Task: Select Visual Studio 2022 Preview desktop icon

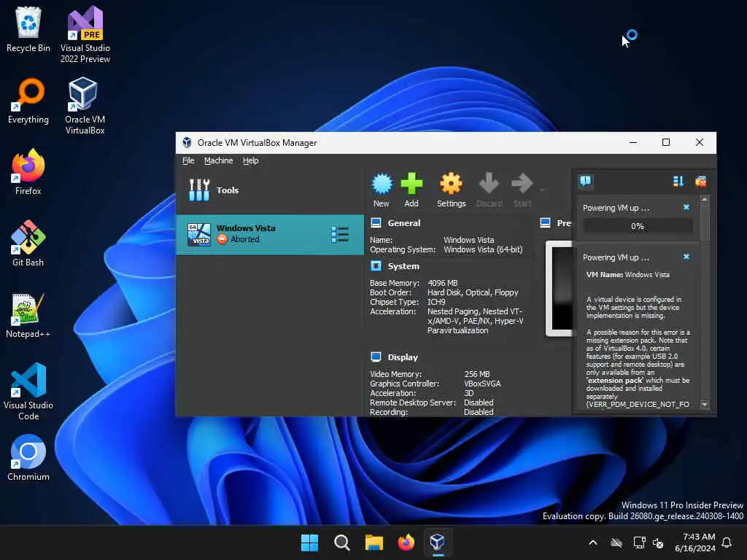Action: click(x=85, y=34)
